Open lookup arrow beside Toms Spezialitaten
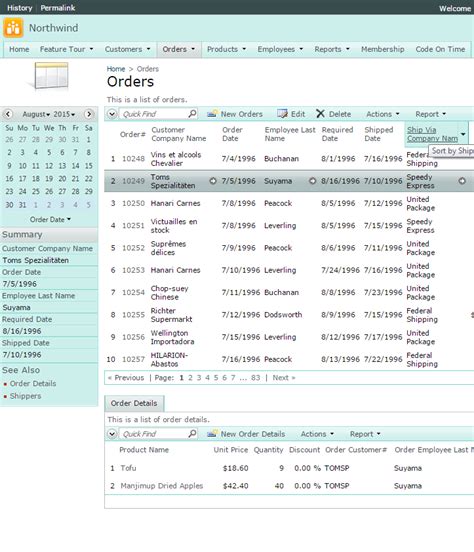 (x=213, y=181)
